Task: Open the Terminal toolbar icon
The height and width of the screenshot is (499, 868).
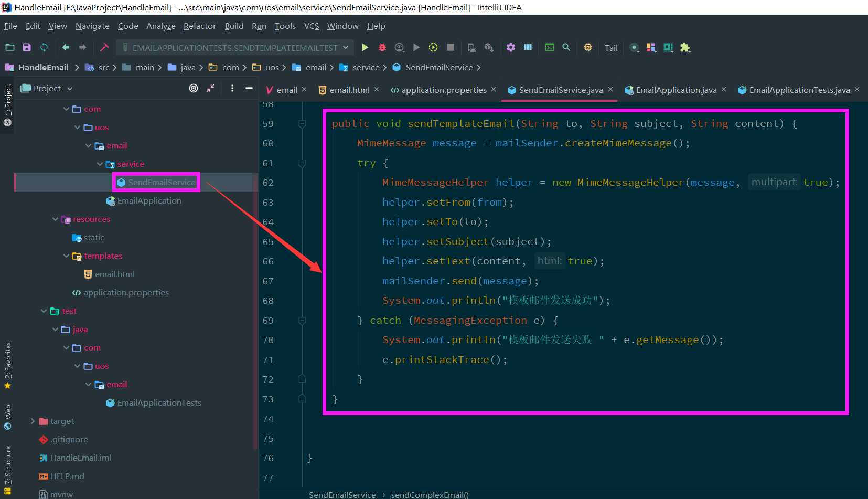Action: click(x=549, y=47)
